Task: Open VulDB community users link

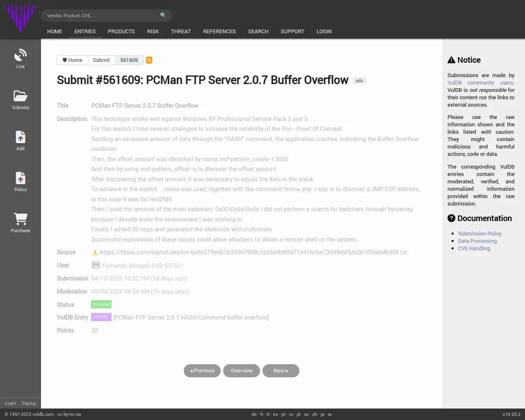Action: pyautogui.click(x=480, y=83)
